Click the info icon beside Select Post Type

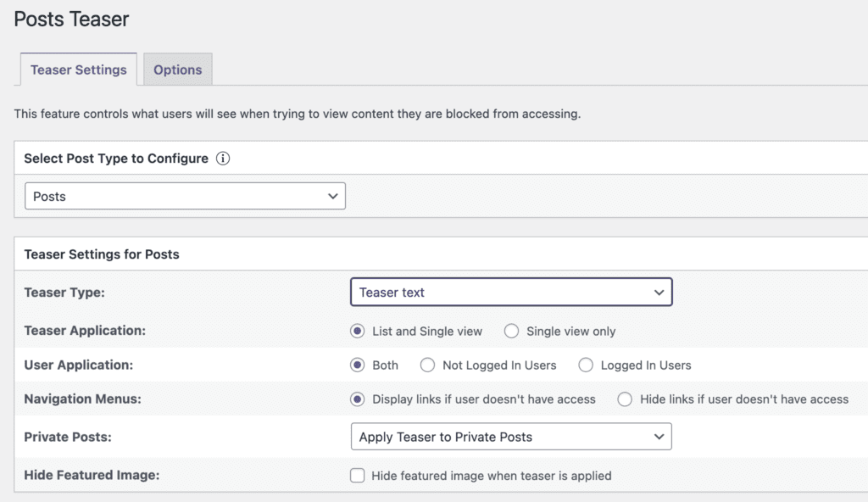click(222, 158)
